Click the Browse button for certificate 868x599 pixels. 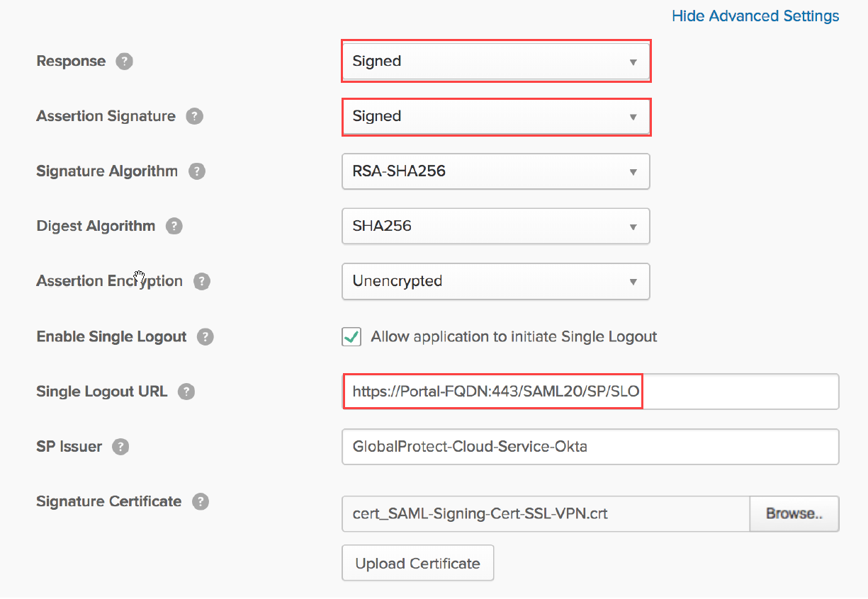point(794,514)
